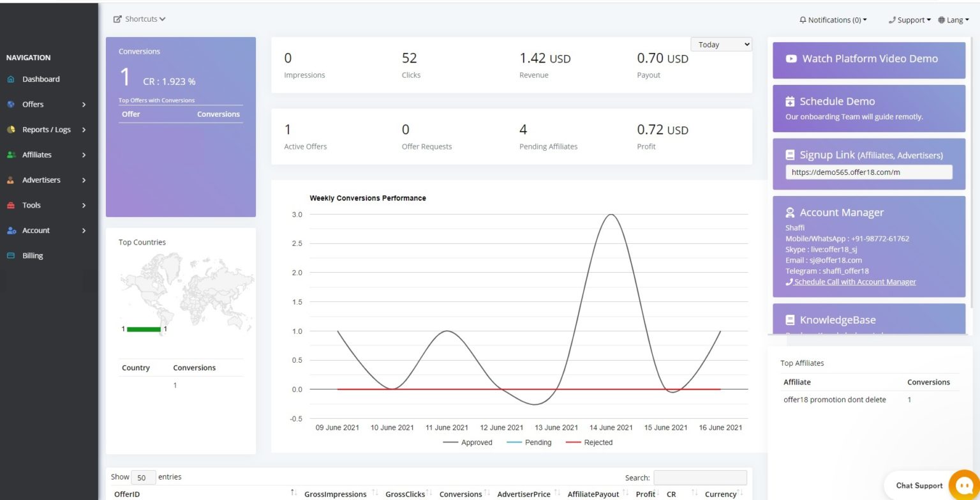Select the Advertisers navigation icon
This screenshot has height=500, width=980.
tap(11, 179)
